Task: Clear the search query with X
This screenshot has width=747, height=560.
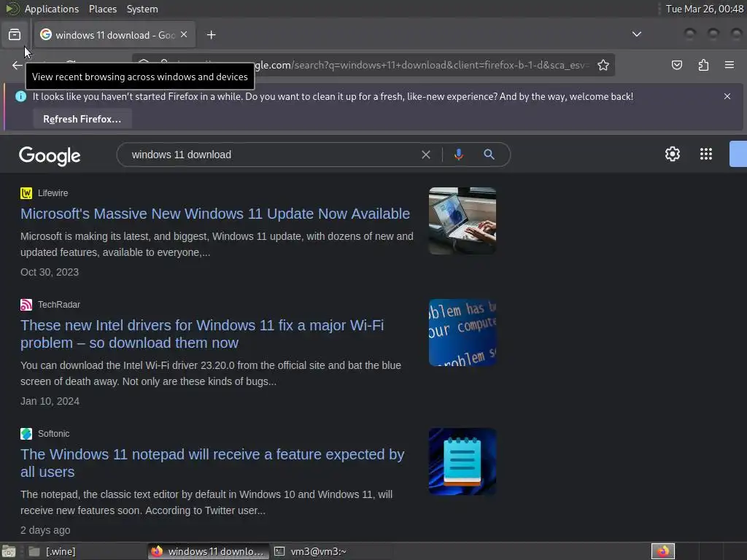Action: [x=426, y=155]
